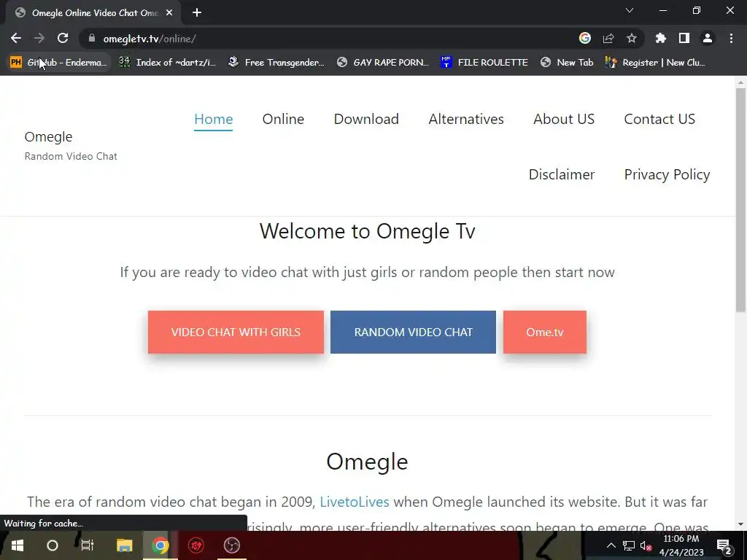Open the New Tab bookmark
747x560 pixels.
pos(567,63)
